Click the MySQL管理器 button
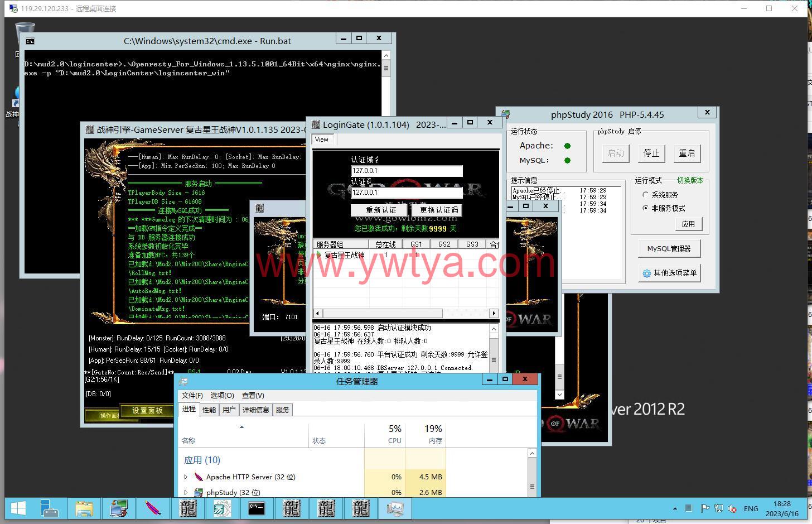812x524 pixels. point(669,249)
